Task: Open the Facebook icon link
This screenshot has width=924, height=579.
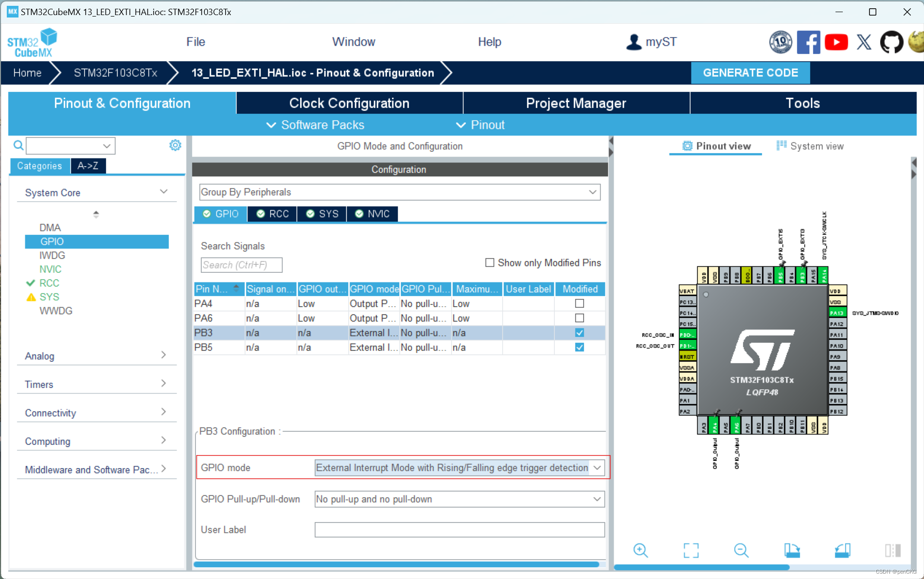Action: point(808,42)
